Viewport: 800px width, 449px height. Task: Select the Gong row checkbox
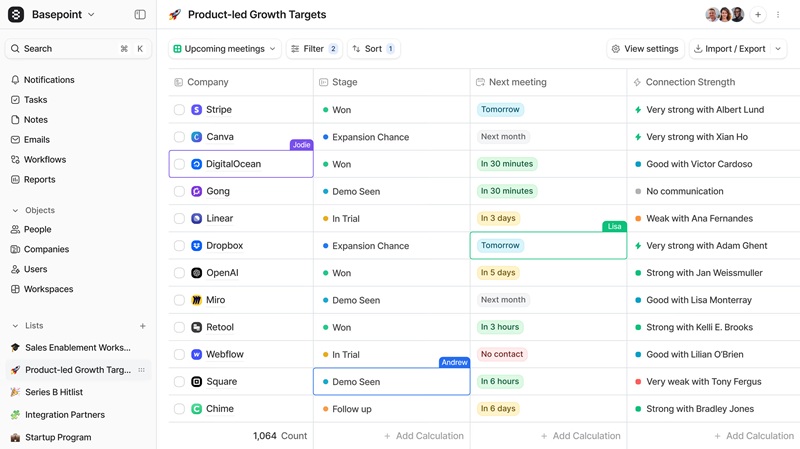coord(179,191)
